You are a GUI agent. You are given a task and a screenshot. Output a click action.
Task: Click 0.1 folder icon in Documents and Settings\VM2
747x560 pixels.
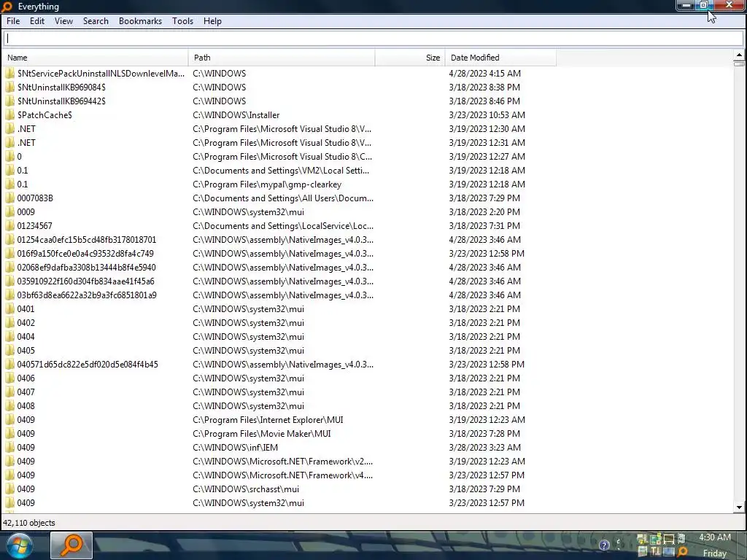pos(9,170)
